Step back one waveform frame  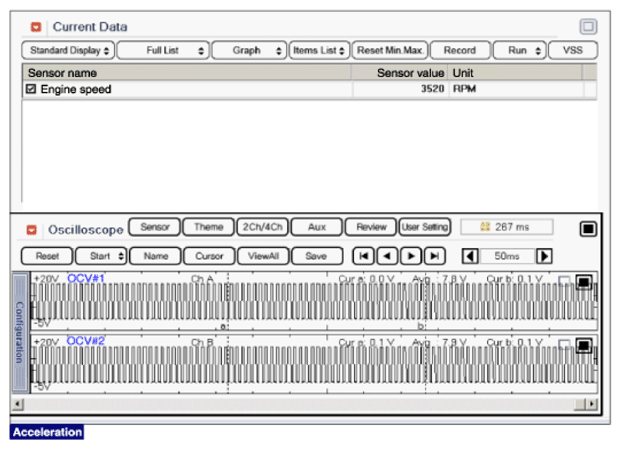(x=387, y=256)
